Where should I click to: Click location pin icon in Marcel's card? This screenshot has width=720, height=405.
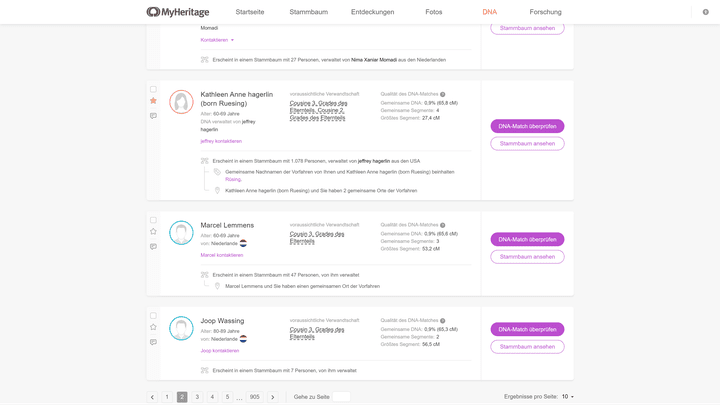[217, 286]
